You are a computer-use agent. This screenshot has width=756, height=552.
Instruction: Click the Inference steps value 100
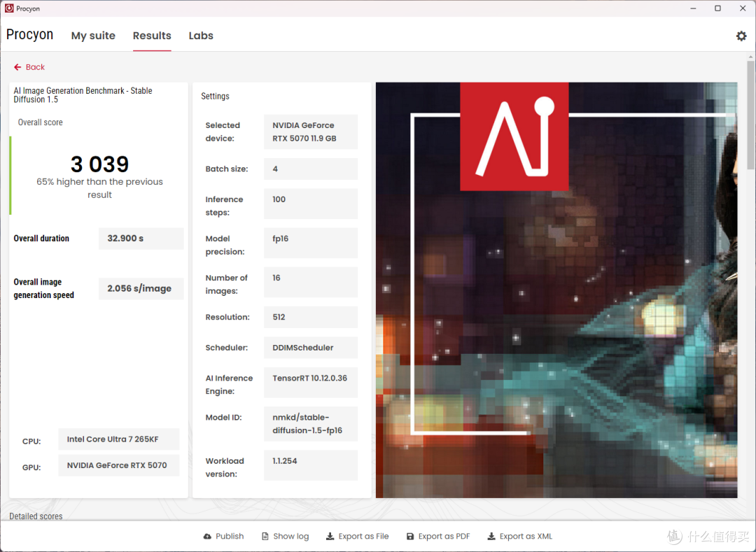tap(311, 204)
